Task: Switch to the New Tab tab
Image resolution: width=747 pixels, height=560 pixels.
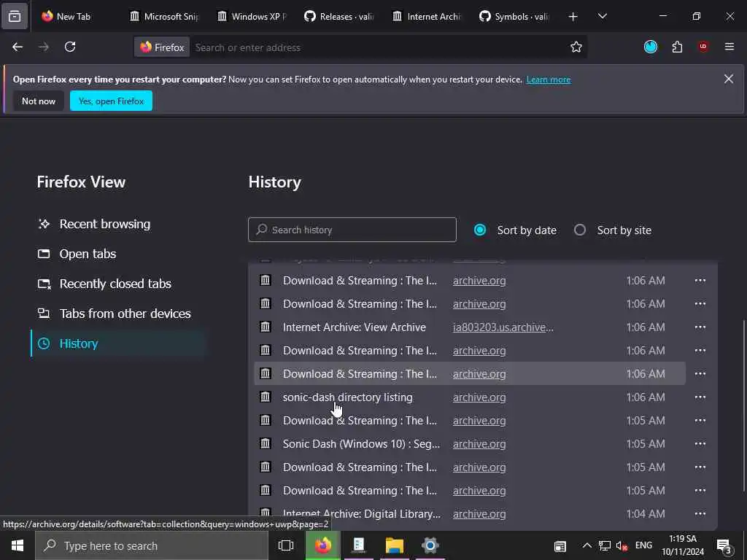Action: (74, 17)
